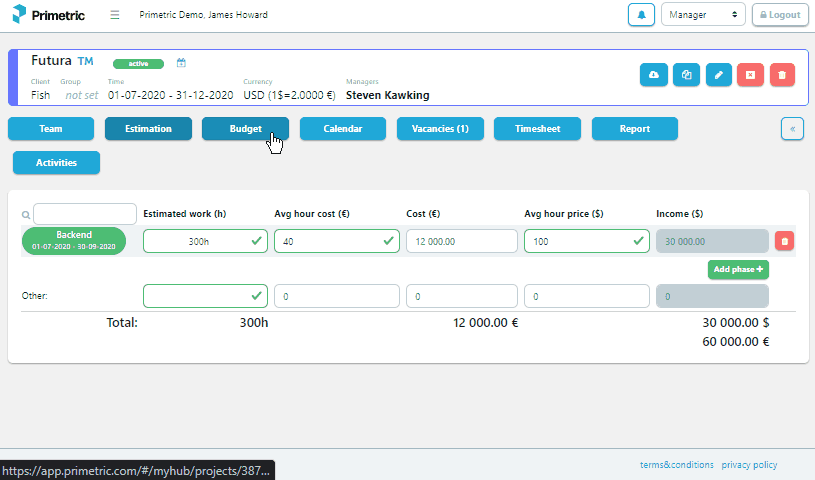Click the pencil edit project icon
815x480 pixels.
coord(718,75)
